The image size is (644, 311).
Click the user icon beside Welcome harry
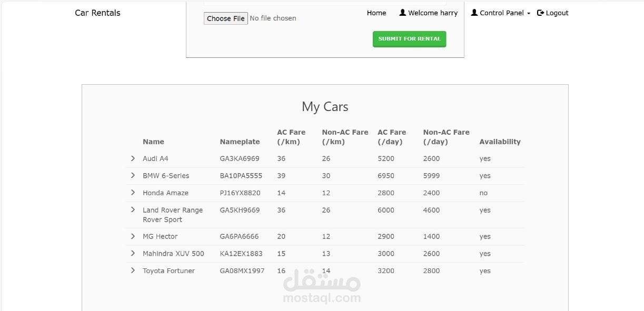(403, 13)
